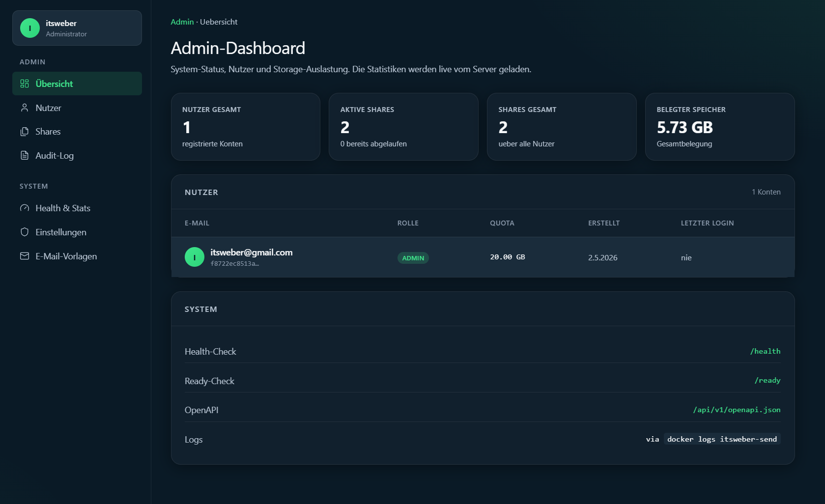Click the 'Gesamtbelegung' caption
The image size is (825, 504).
pyautogui.click(x=684, y=144)
